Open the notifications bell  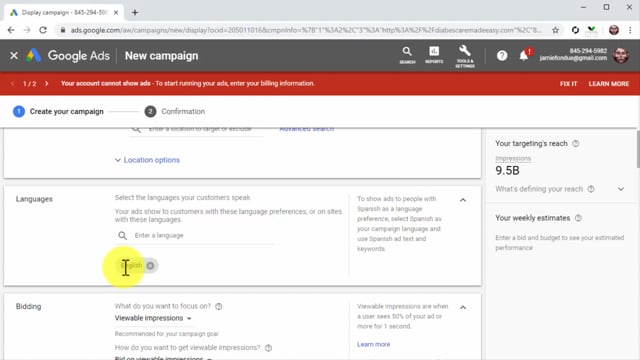pyautogui.click(x=524, y=56)
